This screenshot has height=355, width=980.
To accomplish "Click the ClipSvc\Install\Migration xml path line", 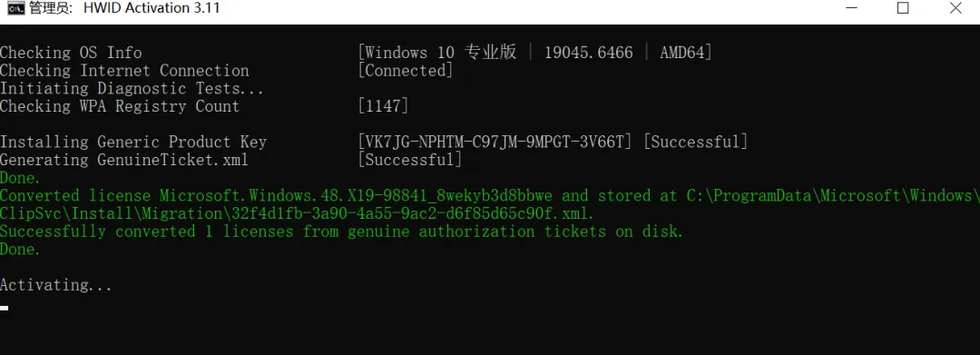I will tap(298, 213).
